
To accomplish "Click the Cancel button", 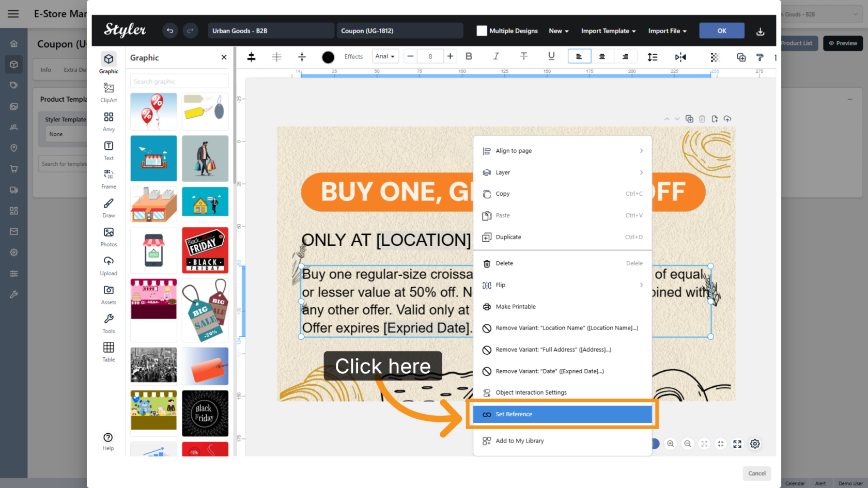I will click(757, 474).
